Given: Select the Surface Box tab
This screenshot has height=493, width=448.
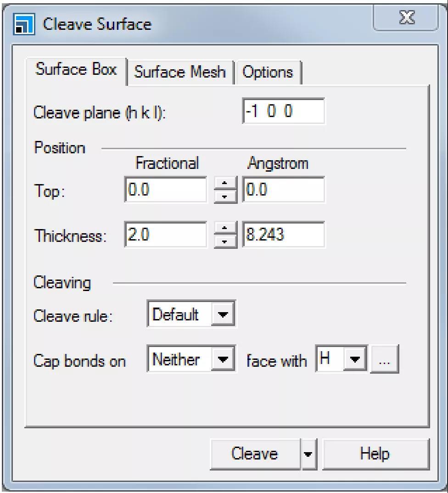Looking at the screenshot, I should coord(76,71).
